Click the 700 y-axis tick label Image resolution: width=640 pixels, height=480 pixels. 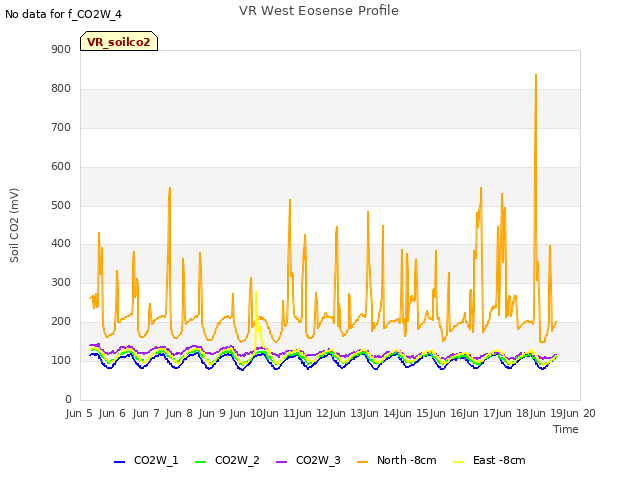pos(61,127)
